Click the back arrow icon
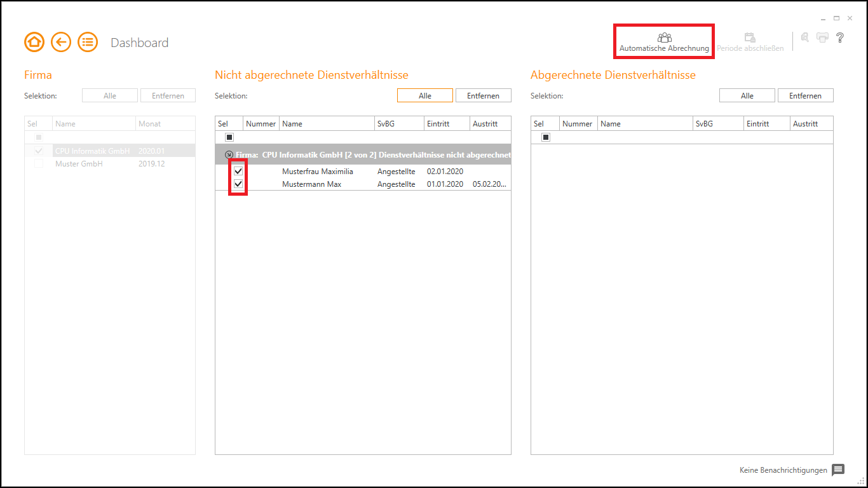Screen dimensions: 868x488 click(61, 43)
